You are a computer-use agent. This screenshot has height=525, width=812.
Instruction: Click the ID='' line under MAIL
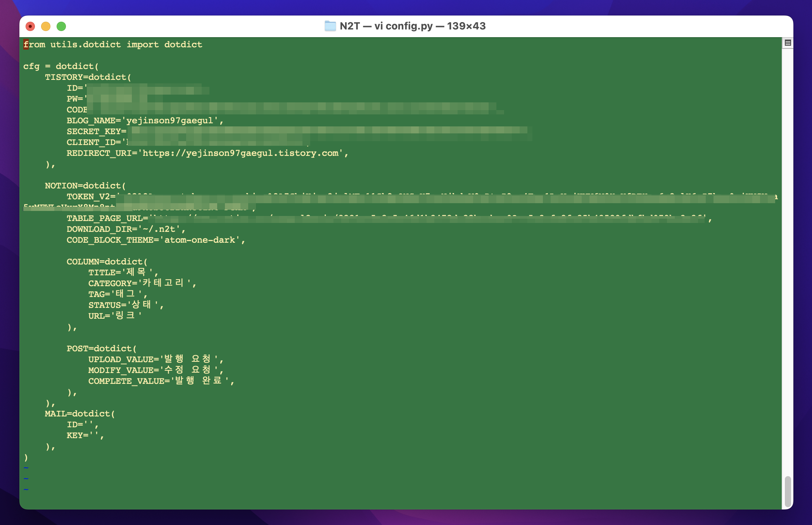(83, 425)
